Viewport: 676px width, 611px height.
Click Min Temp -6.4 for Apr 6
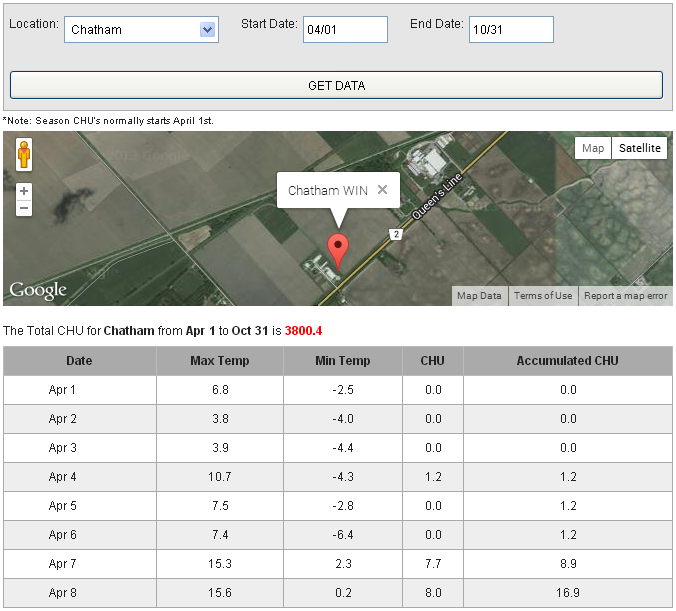point(343,535)
